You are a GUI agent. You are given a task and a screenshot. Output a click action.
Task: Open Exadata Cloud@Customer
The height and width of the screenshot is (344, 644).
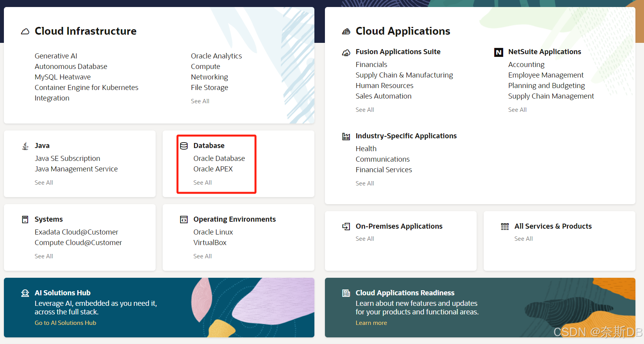[76, 232]
